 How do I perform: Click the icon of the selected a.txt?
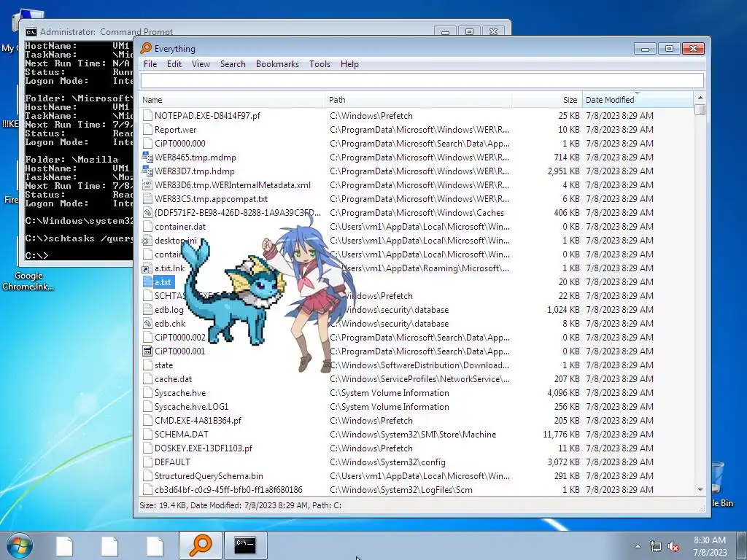pos(147,282)
